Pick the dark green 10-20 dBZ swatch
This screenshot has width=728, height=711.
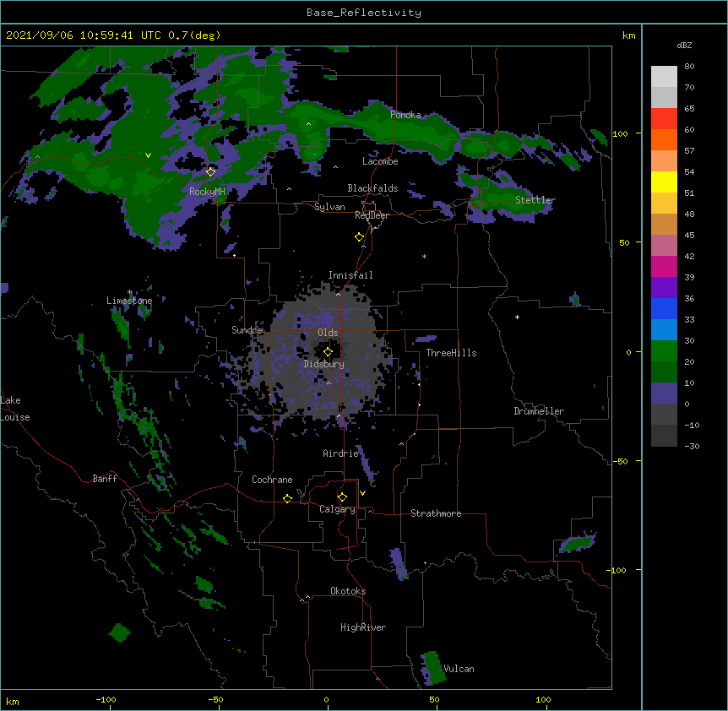664,372
